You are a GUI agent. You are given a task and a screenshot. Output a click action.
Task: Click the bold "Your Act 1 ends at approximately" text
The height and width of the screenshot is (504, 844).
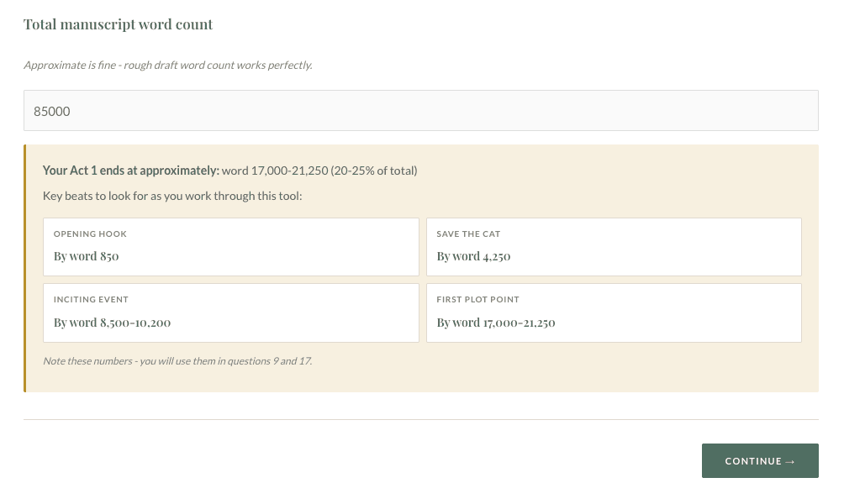pos(130,171)
